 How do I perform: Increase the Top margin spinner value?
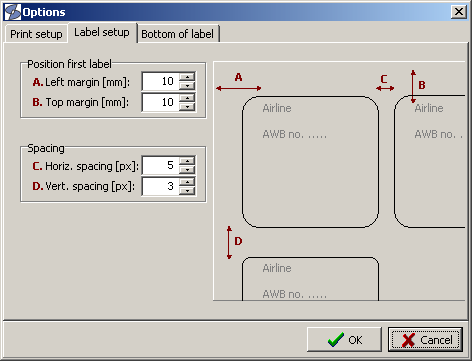(x=187, y=98)
